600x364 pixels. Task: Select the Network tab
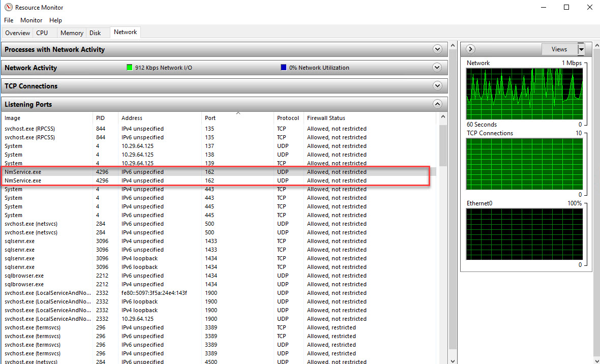point(125,32)
